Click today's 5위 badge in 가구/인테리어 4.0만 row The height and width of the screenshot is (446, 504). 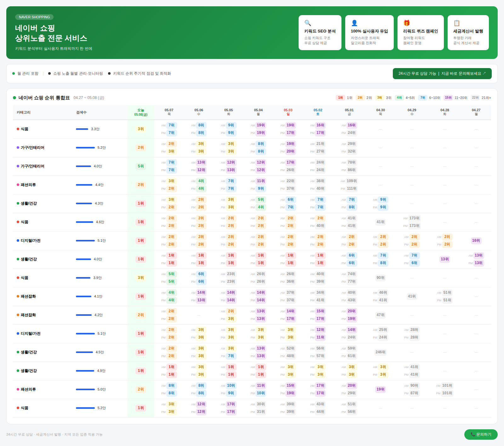point(141,166)
